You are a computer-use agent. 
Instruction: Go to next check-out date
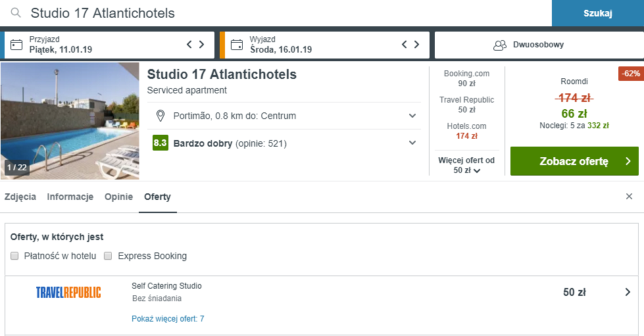click(416, 44)
